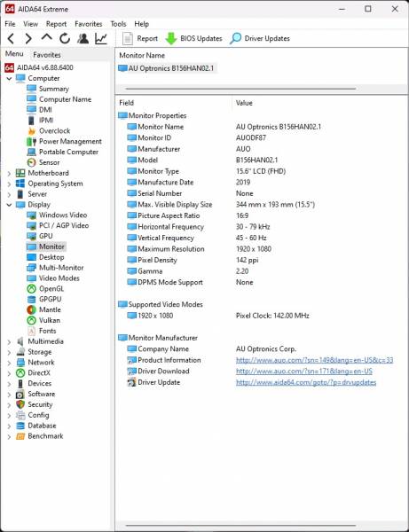Select the Mantle icon
Image resolution: width=409 pixels, height=532 pixels.
tap(32, 309)
